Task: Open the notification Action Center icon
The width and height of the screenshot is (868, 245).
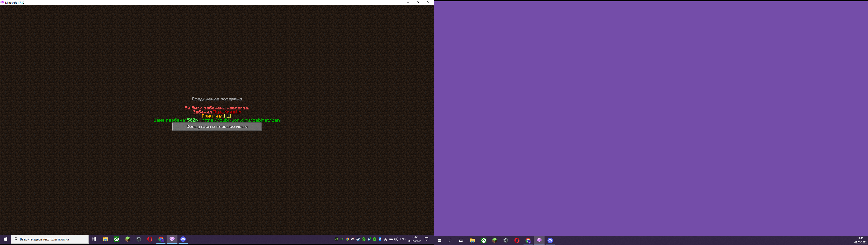Action: coord(427,239)
